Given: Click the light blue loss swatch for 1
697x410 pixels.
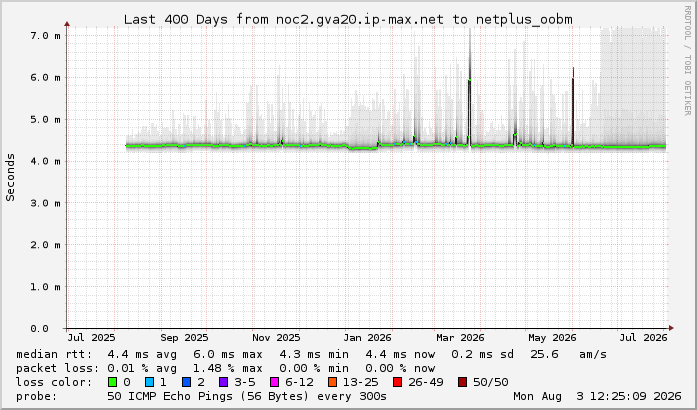Looking at the screenshot, I should pos(149,382).
